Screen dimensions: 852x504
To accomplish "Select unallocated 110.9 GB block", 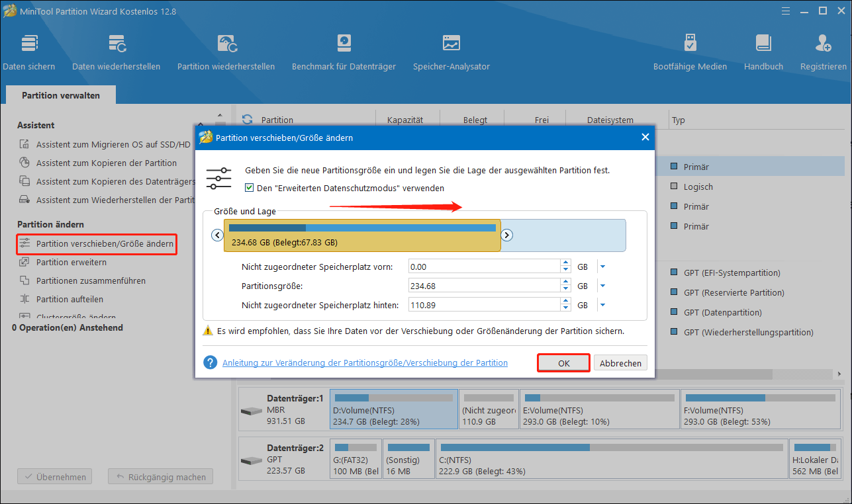I will [x=489, y=409].
